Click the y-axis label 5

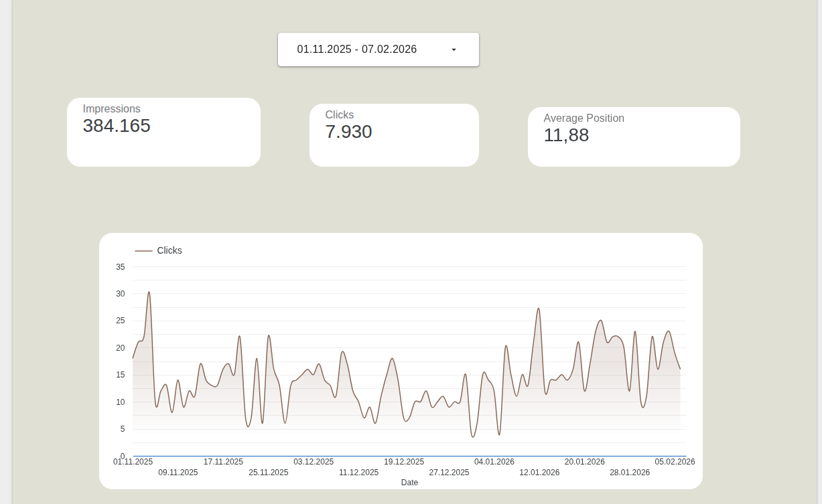123,429
